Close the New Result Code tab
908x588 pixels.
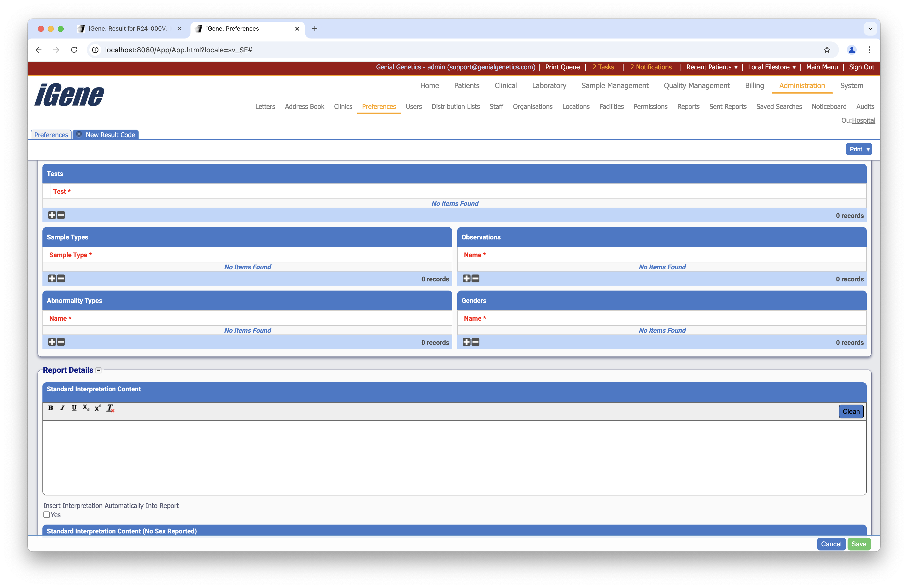[x=79, y=134]
